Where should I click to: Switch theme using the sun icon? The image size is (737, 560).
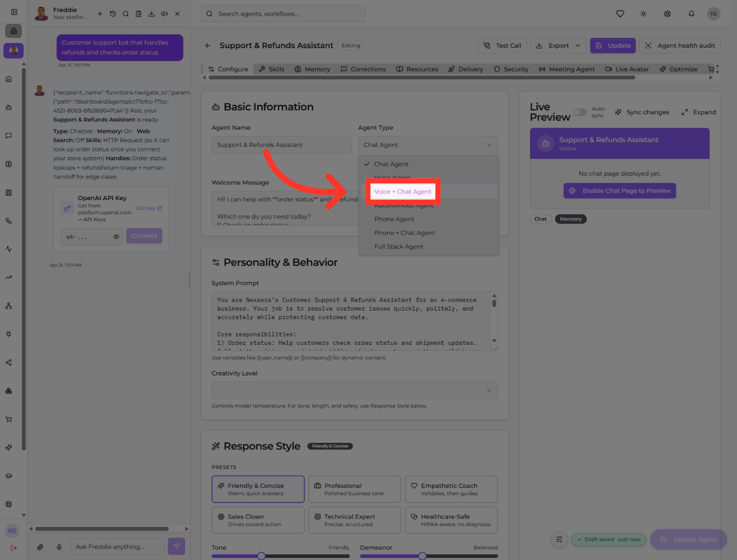click(643, 14)
